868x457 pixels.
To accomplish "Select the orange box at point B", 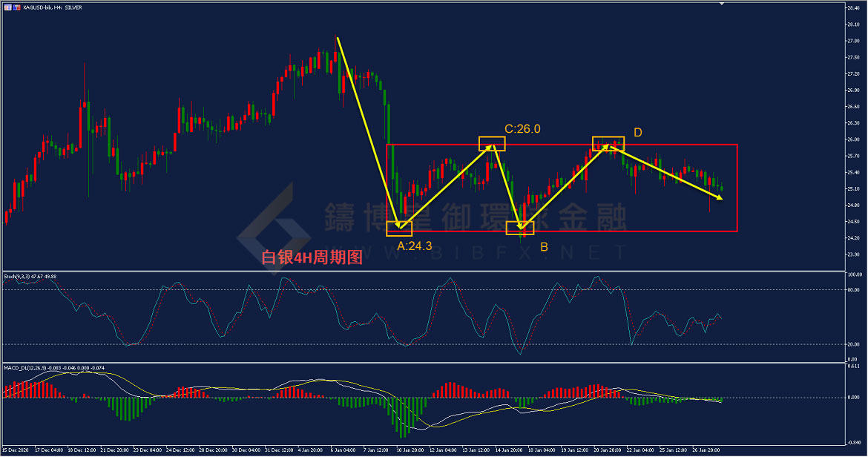I will [x=520, y=228].
